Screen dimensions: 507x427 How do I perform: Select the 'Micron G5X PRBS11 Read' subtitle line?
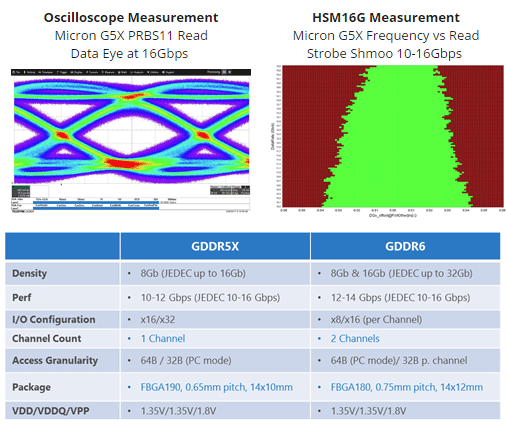pyautogui.click(x=131, y=35)
